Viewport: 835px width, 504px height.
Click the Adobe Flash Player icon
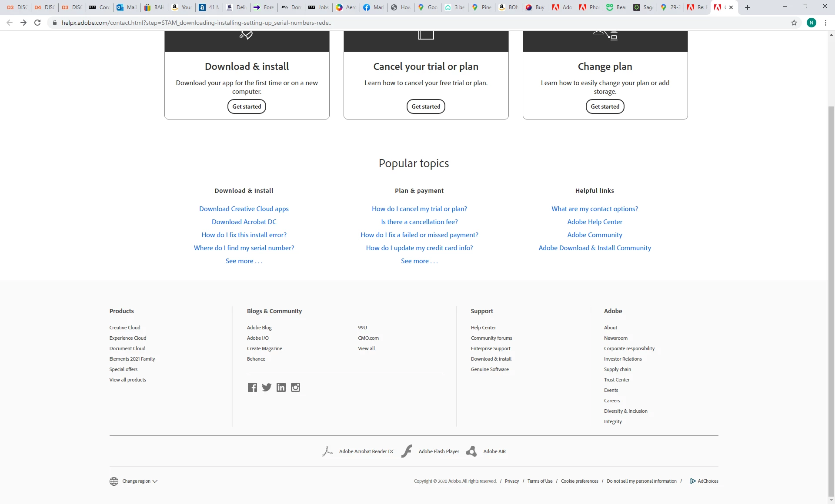coord(407,451)
